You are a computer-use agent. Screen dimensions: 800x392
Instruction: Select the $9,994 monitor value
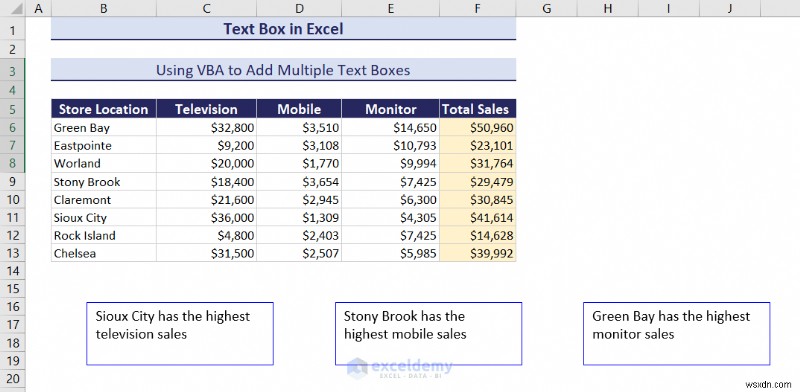click(x=390, y=163)
